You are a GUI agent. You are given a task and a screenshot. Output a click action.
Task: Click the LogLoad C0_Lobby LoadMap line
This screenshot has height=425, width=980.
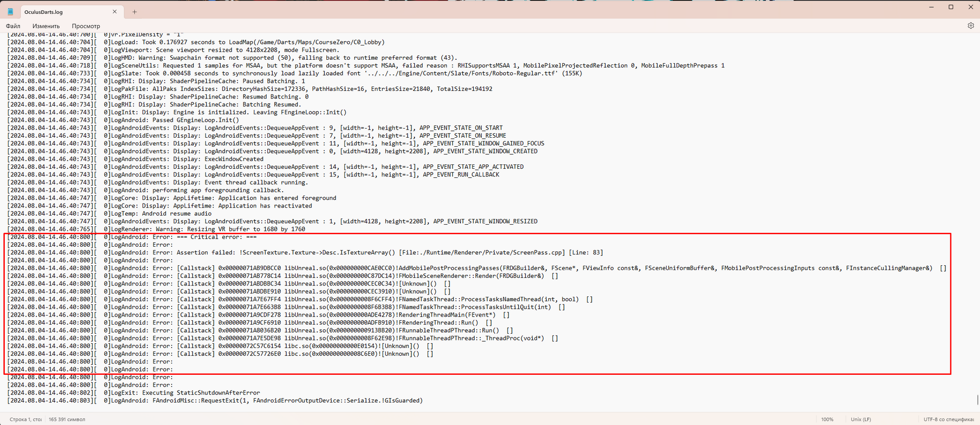coord(196,42)
